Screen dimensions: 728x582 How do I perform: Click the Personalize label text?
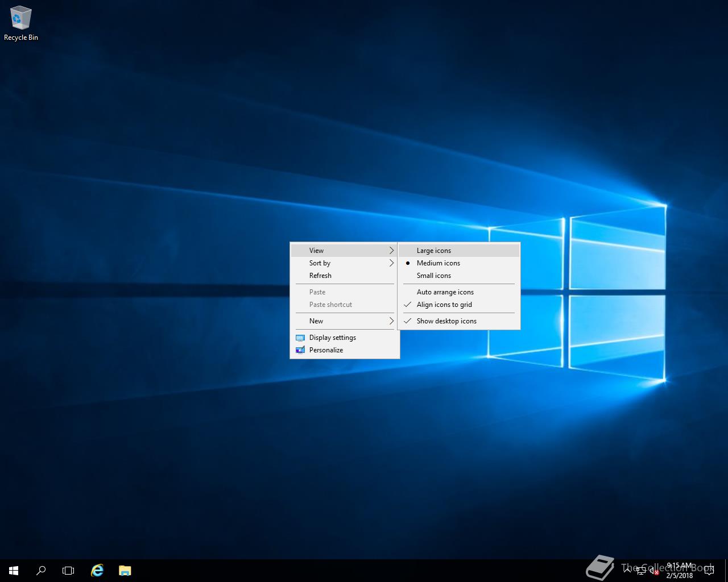(326, 350)
